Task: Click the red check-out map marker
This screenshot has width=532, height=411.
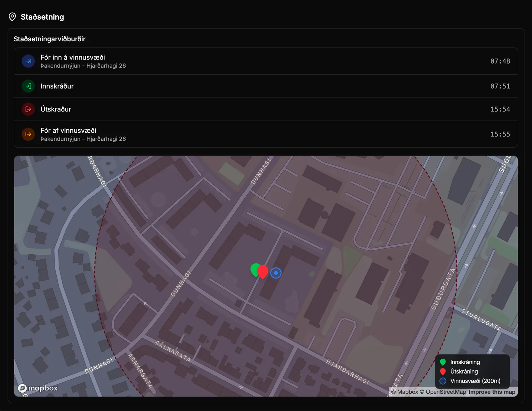Action: click(x=263, y=272)
